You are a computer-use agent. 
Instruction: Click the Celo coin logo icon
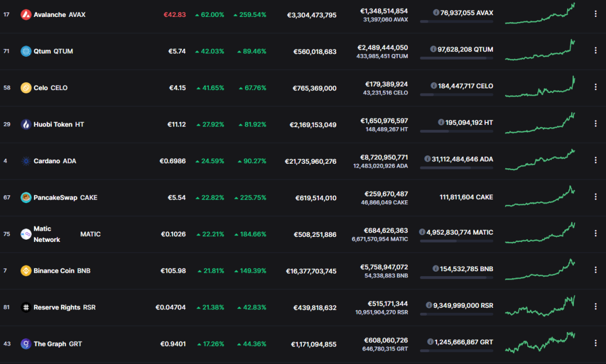pos(26,88)
